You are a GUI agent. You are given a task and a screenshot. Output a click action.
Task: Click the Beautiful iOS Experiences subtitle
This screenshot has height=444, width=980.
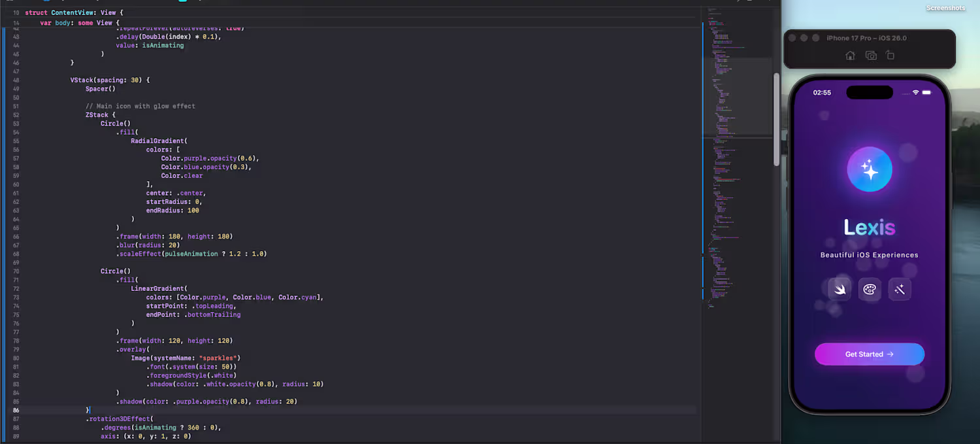(870, 255)
